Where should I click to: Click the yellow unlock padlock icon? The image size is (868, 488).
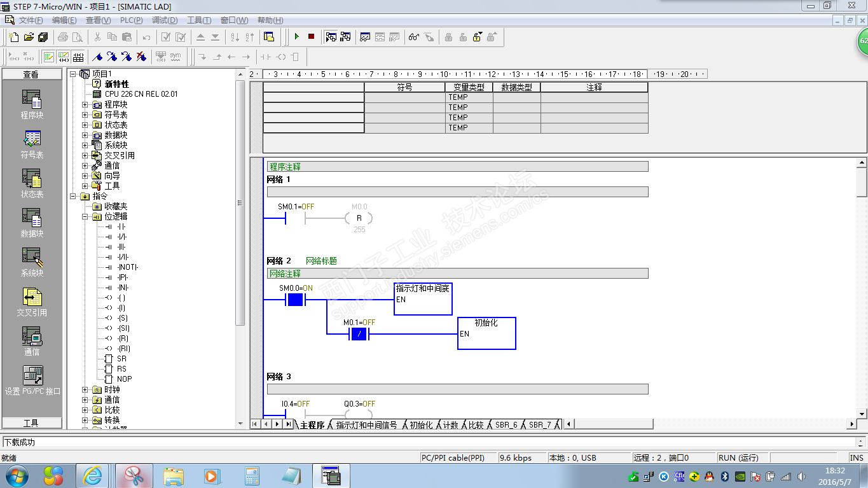pyautogui.click(x=477, y=37)
